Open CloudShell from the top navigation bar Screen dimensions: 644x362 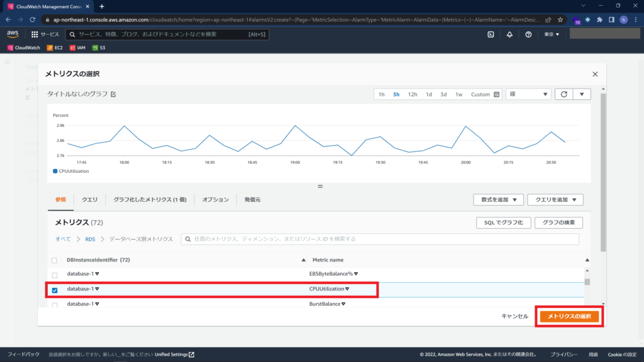click(x=491, y=35)
